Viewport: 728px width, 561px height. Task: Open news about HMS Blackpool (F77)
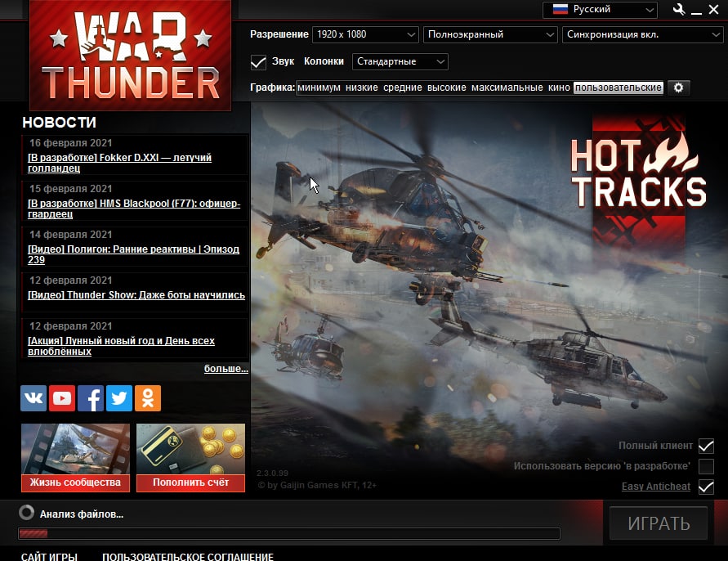(x=134, y=209)
